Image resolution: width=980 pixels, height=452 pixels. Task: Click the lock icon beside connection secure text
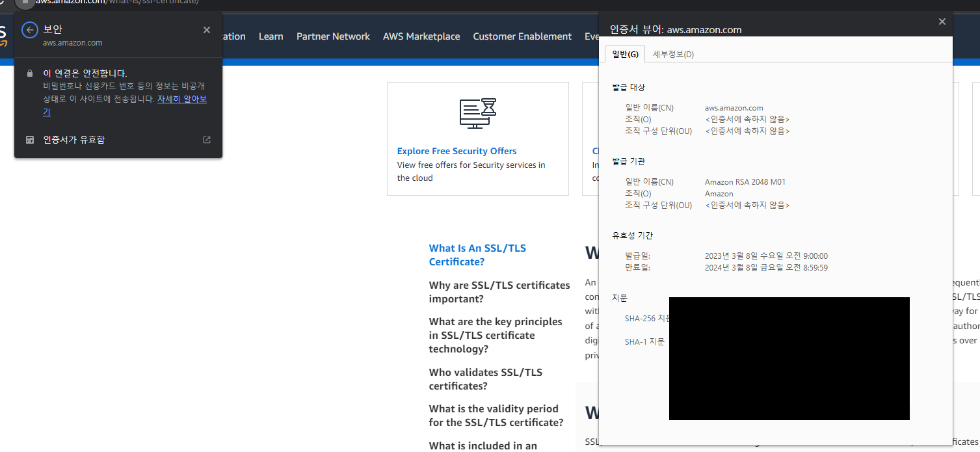(30, 73)
